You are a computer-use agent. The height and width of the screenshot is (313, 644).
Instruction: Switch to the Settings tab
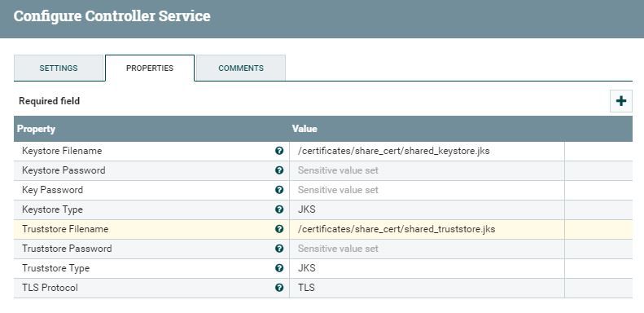click(x=59, y=68)
